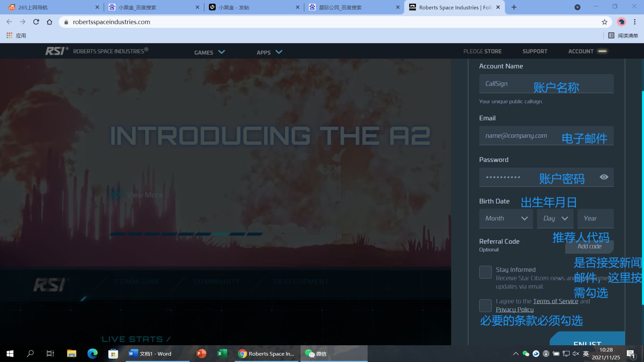Screen dimensions: 644x362
Task: Close the Roberts Space Industries tab
Action: tap(498, 7)
